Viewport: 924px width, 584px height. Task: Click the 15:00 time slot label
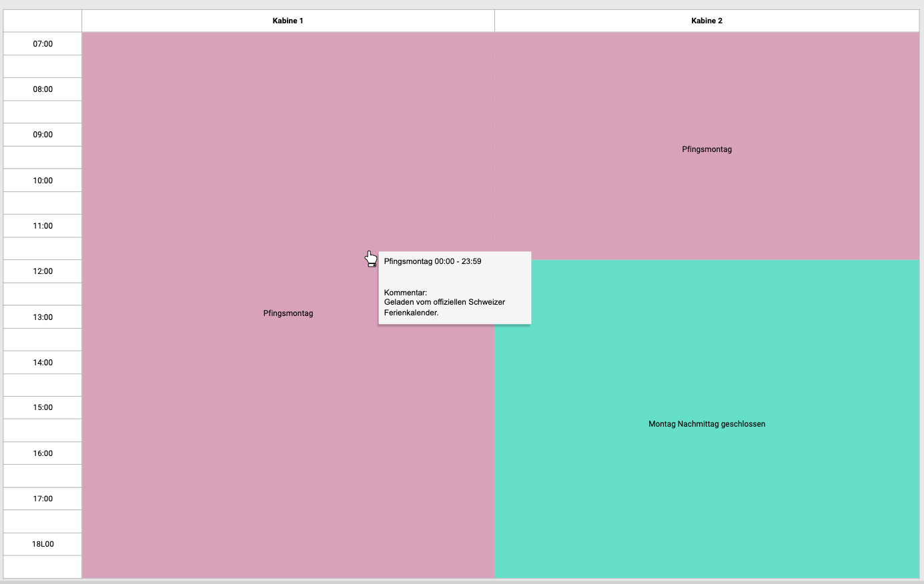[43, 407]
